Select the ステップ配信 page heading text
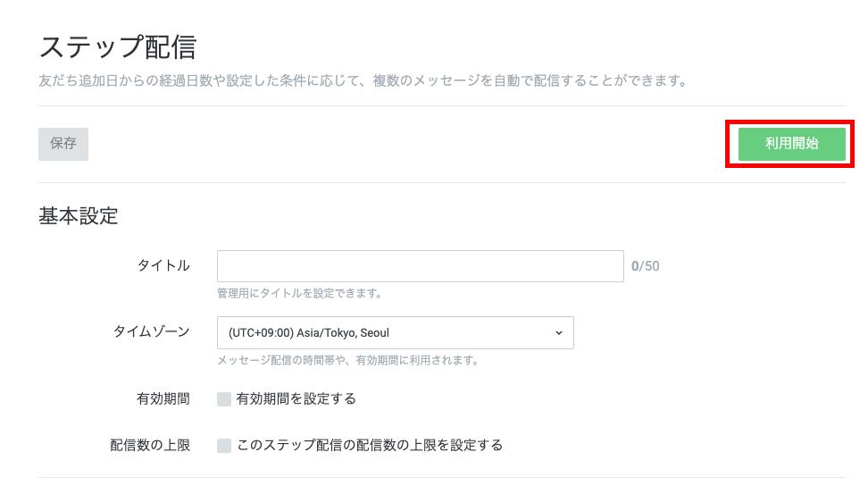868x494 pixels. tap(118, 46)
